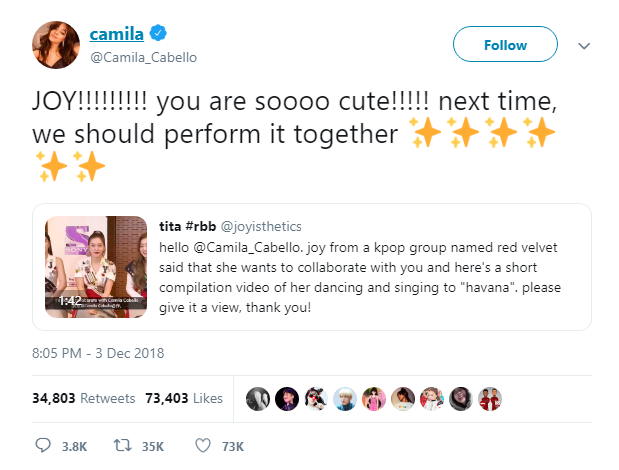Click the reply speech bubble icon
Image resolution: width=619 pixels, height=470 pixels.
pyautogui.click(x=43, y=445)
